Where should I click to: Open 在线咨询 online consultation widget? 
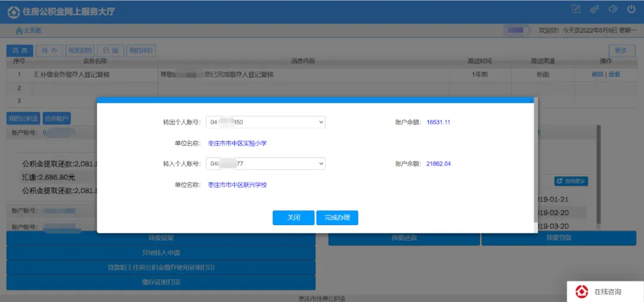coord(605,291)
